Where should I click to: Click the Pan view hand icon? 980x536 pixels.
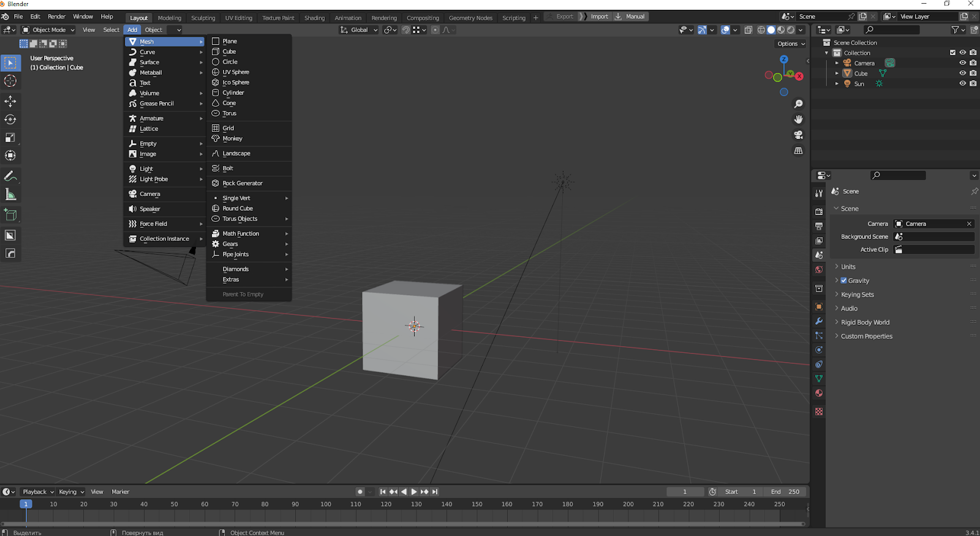pyautogui.click(x=798, y=119)
